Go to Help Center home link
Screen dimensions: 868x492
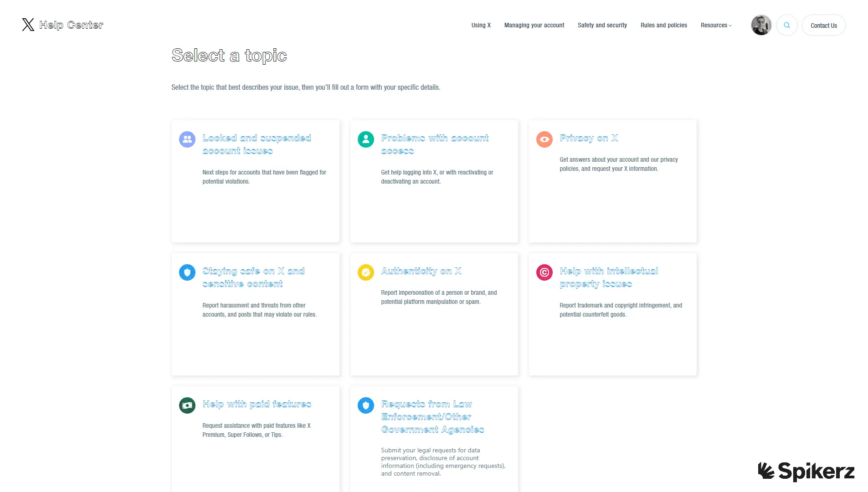[x=71, y=25]
